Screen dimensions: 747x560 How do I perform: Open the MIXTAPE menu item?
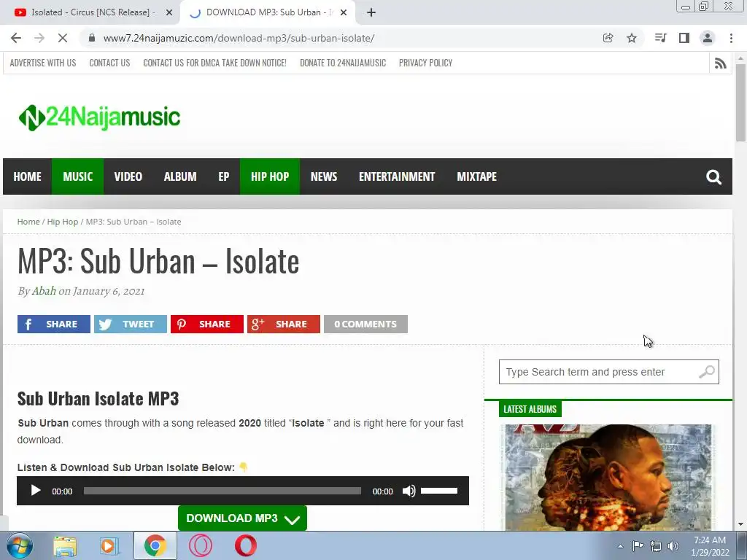click(x=477, y=176)
